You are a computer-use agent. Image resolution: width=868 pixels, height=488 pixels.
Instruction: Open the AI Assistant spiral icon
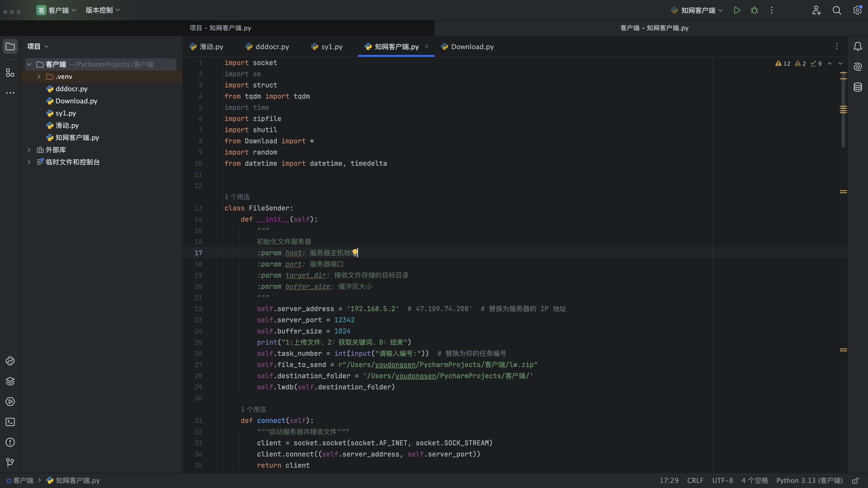pos(858,67)
